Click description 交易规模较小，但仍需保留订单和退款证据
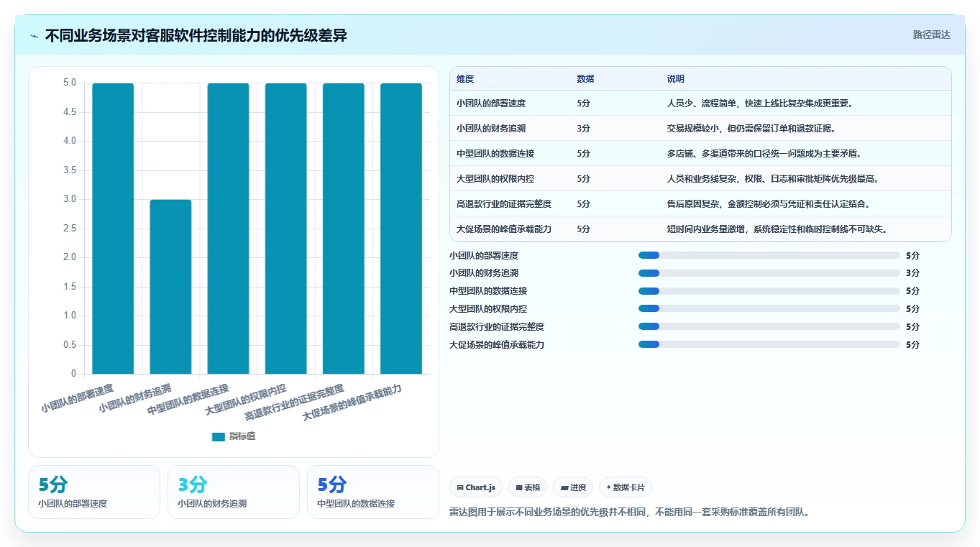This screenshot has height=547, width=980. (x=751, y=129)
